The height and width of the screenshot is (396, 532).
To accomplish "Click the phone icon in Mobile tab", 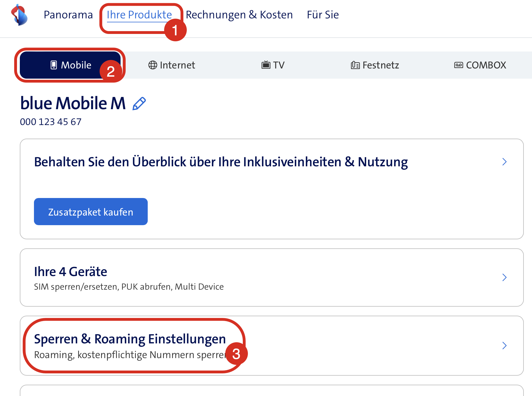I will (53, 65).
